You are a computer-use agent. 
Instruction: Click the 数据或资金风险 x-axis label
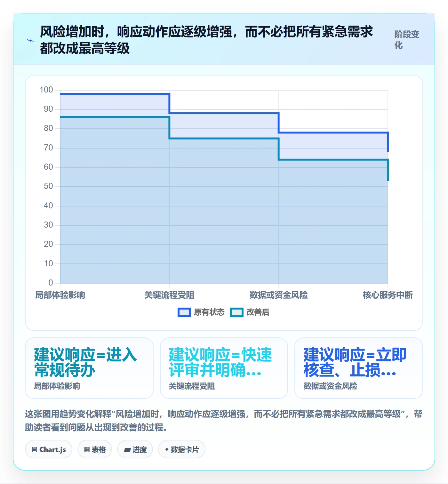pos(279,295)
